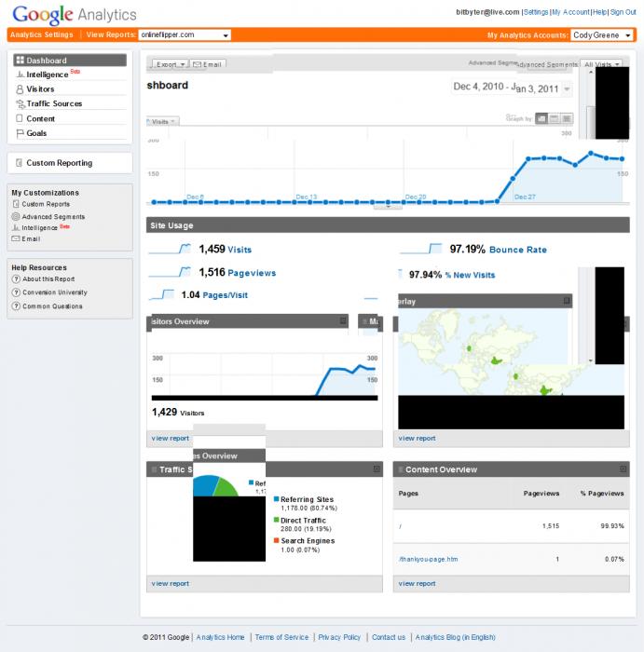644x652 pixels.
Task: Open the Visits report link
Action: (x=240, y=250)
